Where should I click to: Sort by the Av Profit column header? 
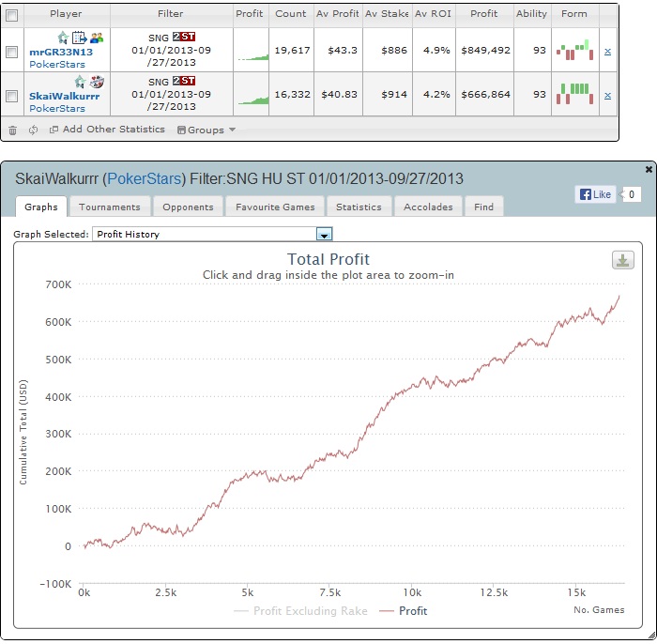(x=337, y=14)
